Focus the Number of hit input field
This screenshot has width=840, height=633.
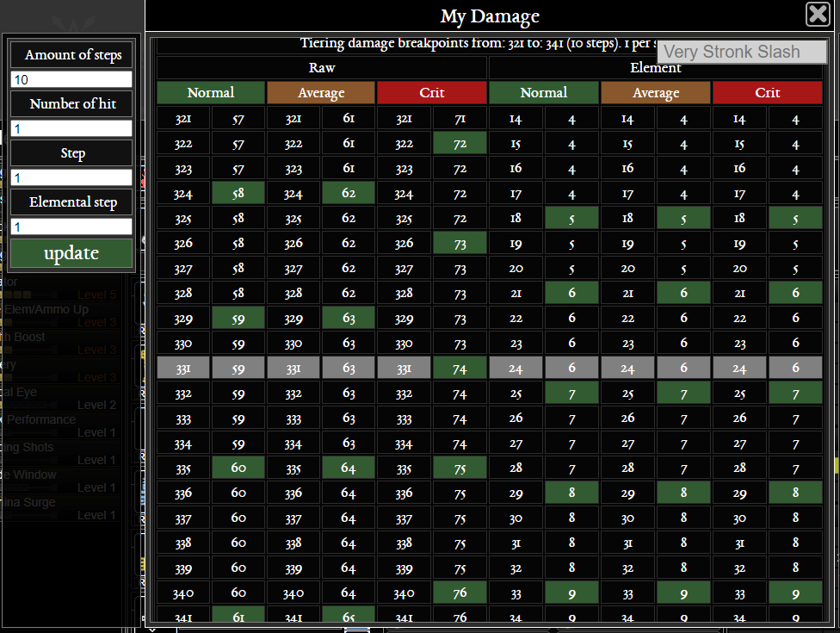click(x=71, y=128)
